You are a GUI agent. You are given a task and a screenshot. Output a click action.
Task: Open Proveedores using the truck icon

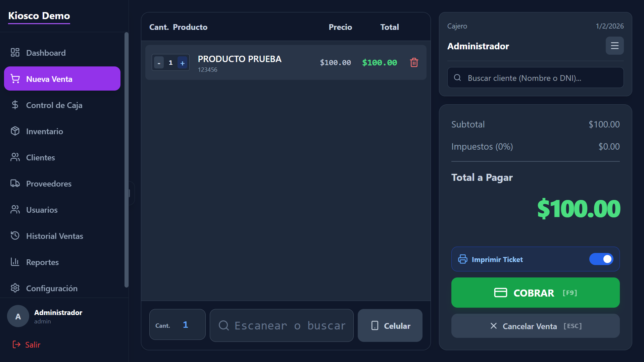15,183
